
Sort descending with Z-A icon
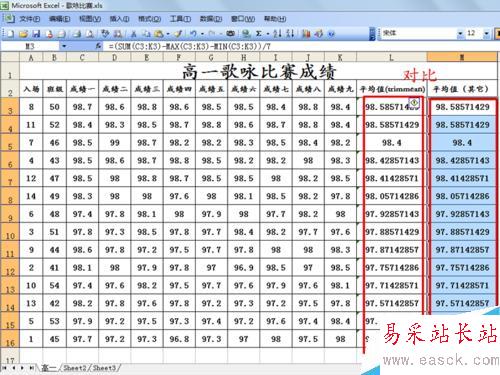(x=290, y=33)
